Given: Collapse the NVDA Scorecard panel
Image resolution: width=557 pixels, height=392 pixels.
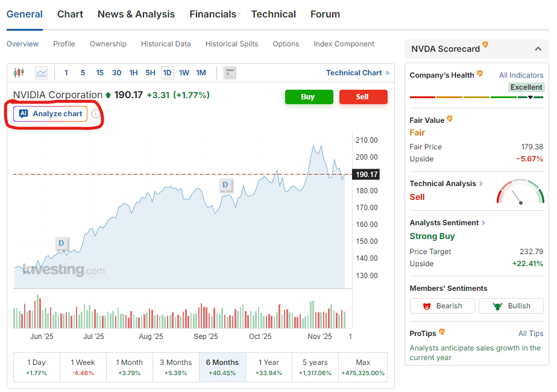Looking at the screenshot, I should coord(538,49).
